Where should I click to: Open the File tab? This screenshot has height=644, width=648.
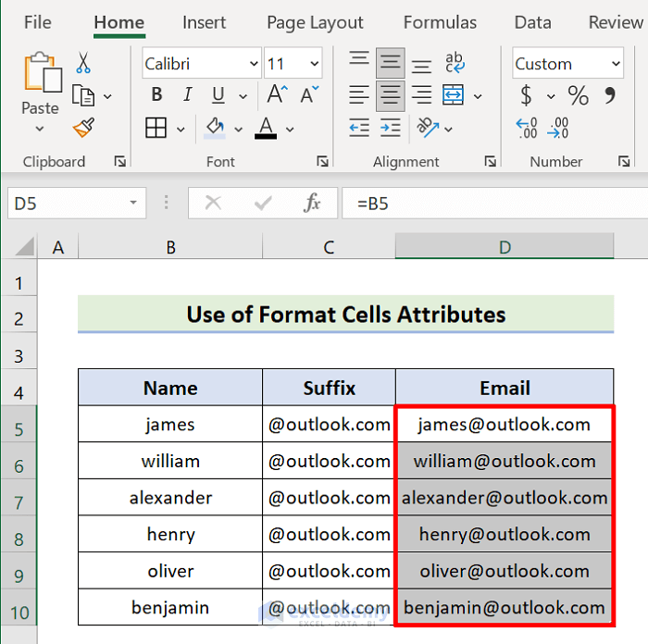(x=38, y=22)
